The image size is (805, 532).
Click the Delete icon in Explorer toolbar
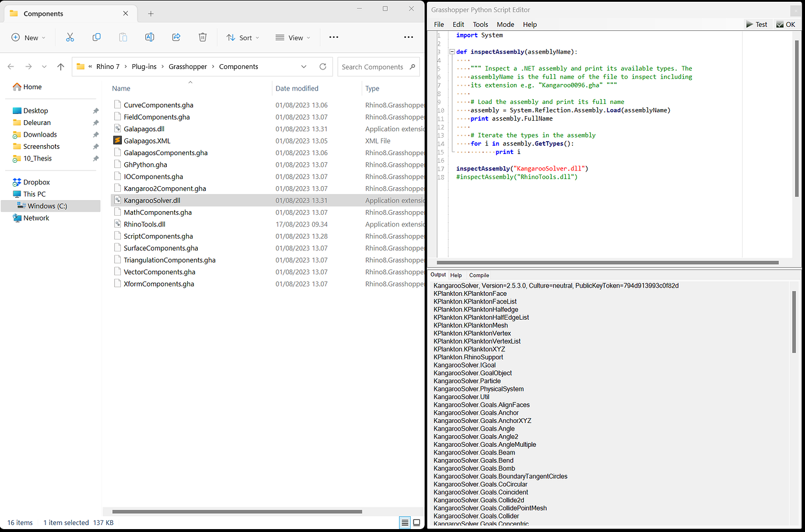click(202, 37)
